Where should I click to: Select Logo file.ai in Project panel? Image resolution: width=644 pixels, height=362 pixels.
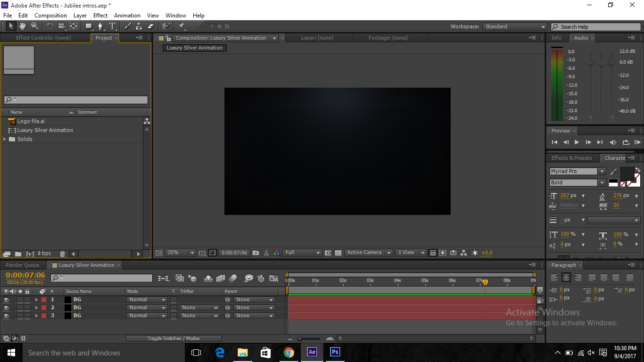coord(31,122)
